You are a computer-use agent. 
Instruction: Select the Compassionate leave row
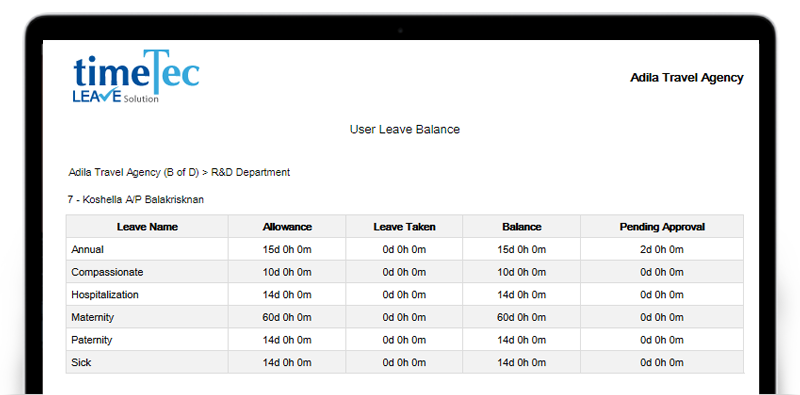point(405,272)
